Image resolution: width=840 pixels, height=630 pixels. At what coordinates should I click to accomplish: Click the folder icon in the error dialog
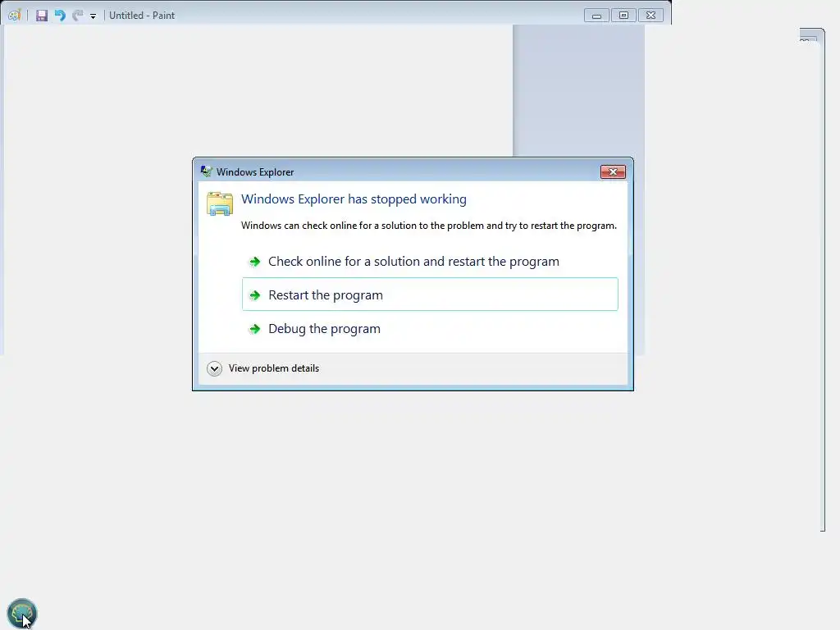click(x=220, y=203)
